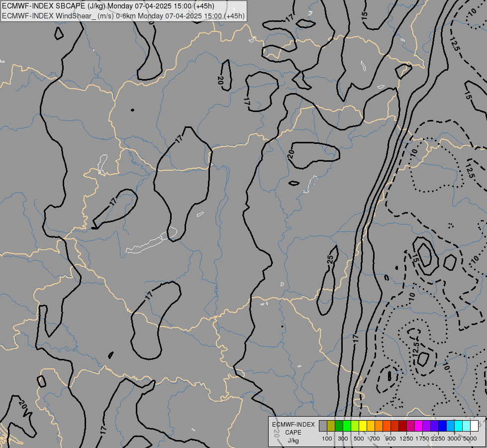Click the pure cyan swatch right of the 3000 tick
This screenshot has height=448, width=487.
pos(459,426)
